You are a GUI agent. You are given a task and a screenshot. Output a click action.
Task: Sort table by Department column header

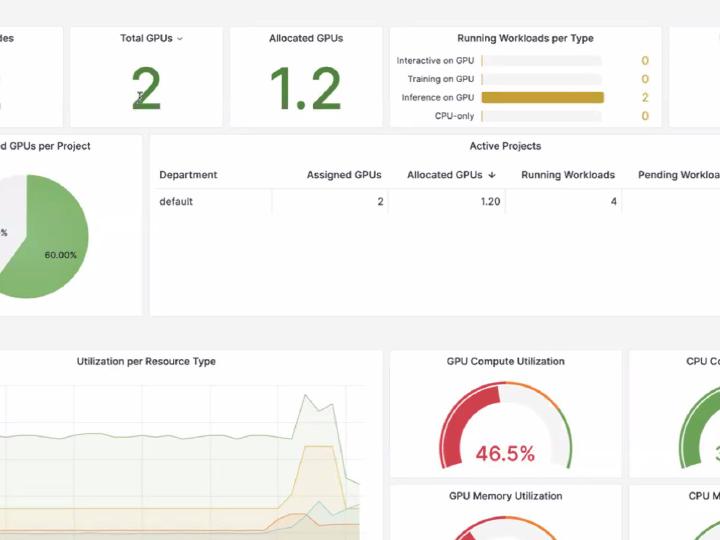188,175
